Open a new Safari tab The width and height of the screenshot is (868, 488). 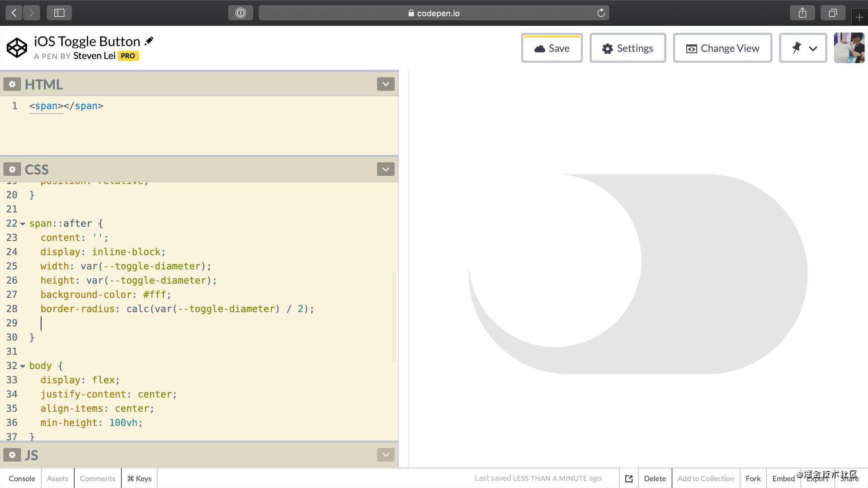(x=859, y=17)
